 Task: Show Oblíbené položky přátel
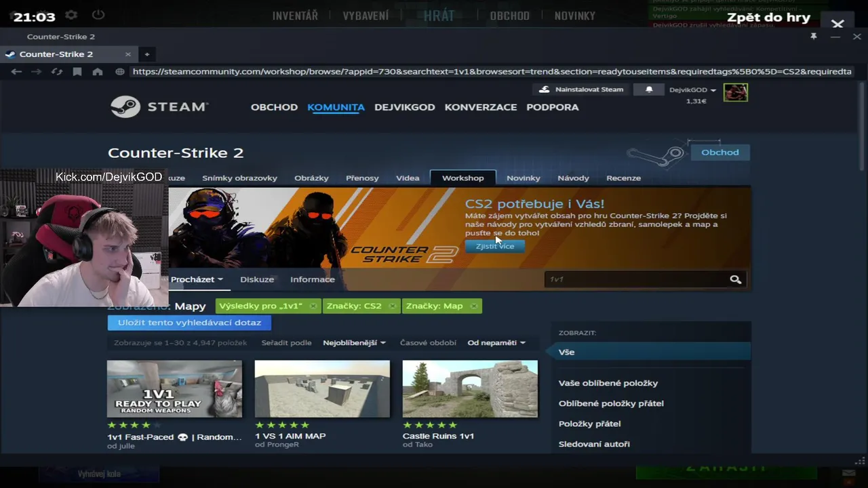click(611, 403)
